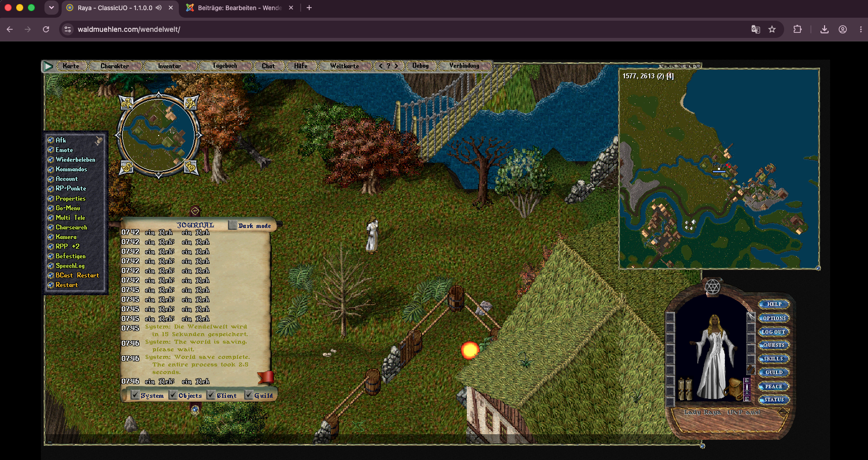This screenshot has width=868, height=460.
Task: Click the Kommandos gem button
Action: pyautogui.click(x=51, y=169)
